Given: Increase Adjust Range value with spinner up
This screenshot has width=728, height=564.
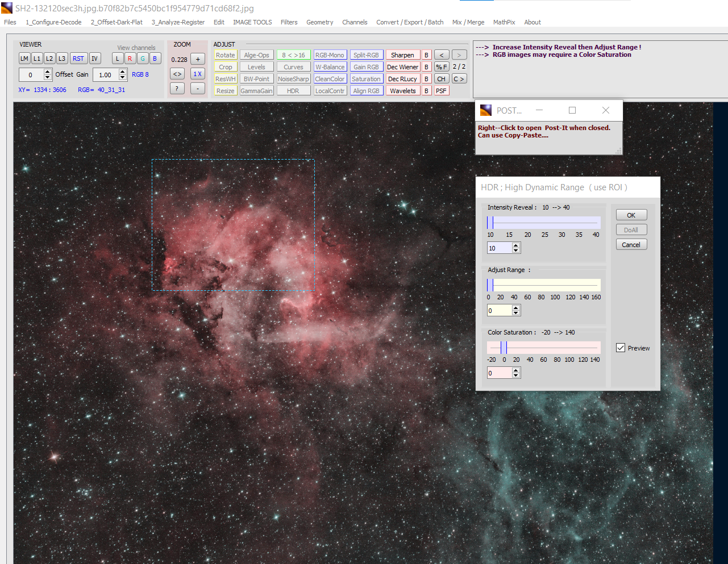Looking at the screenshot, I should [516, 308].
